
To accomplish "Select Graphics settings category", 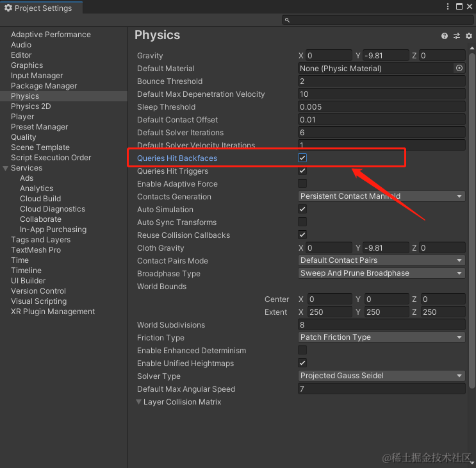I will (27, 65).
